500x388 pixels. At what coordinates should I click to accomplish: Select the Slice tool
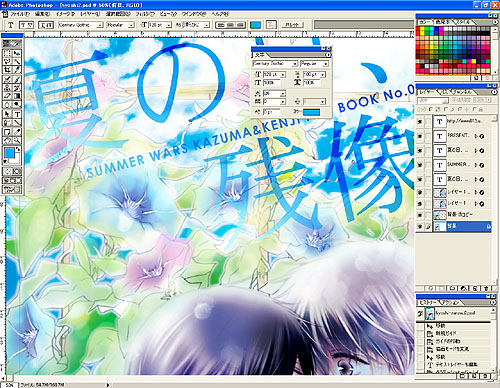point(17,70)
